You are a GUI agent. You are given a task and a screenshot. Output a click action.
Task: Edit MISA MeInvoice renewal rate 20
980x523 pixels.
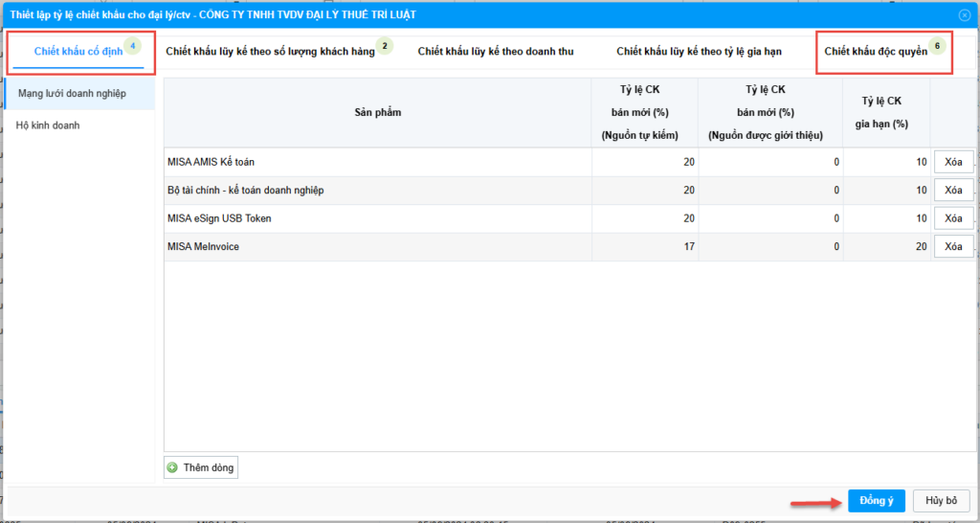(887, 246)
